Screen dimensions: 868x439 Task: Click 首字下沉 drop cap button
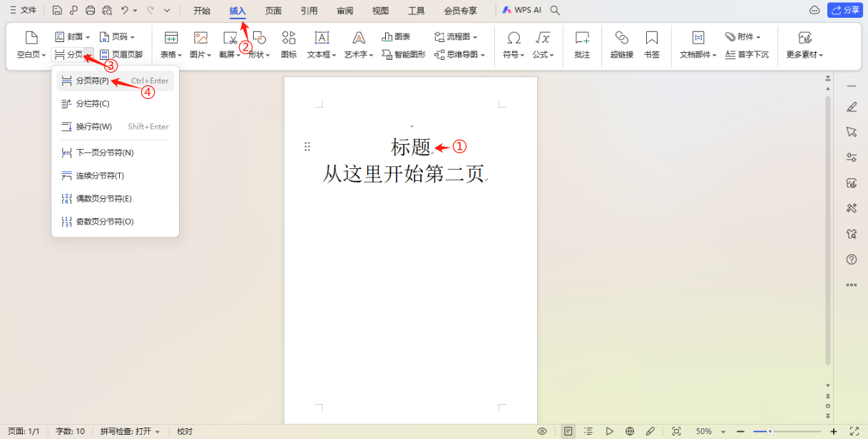pyautogui.click(x=747, y=54)
